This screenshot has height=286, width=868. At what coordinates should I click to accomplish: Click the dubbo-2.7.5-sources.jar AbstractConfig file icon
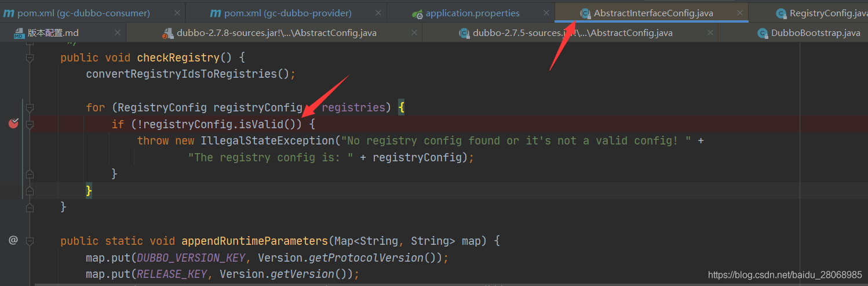(464, 33)
